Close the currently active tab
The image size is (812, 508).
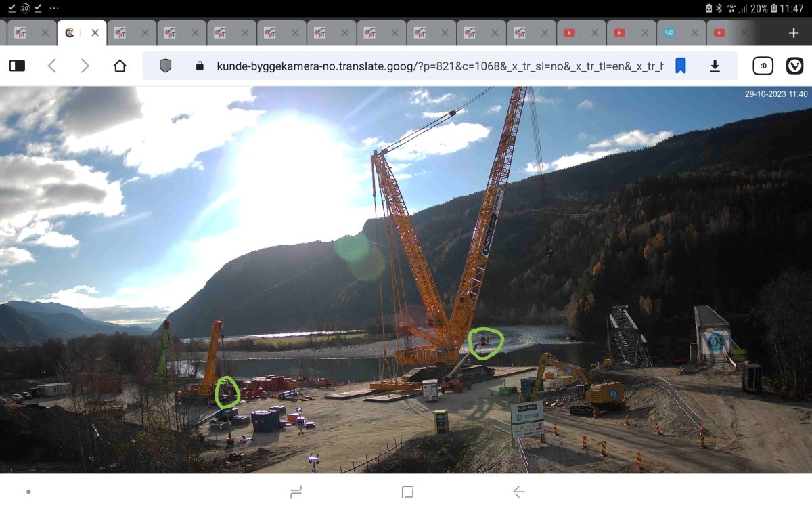click(95, 33)
